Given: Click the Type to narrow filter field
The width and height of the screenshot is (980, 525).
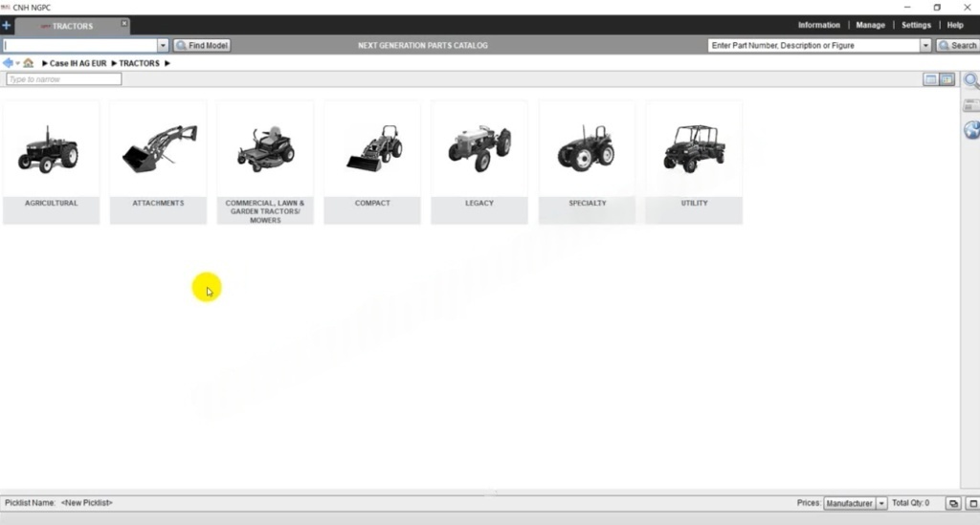Looking at the screenshot, I should coord(63,79).
